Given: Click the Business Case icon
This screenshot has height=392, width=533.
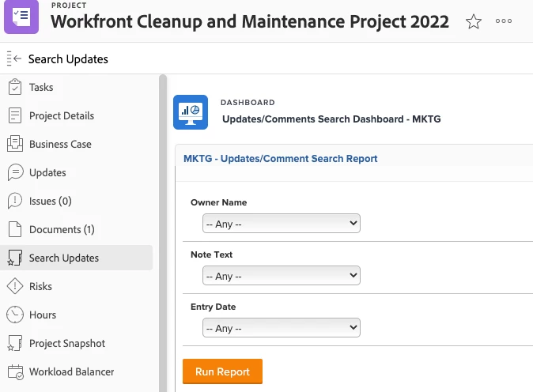Looking at the screenshot, I should (15, 143).
